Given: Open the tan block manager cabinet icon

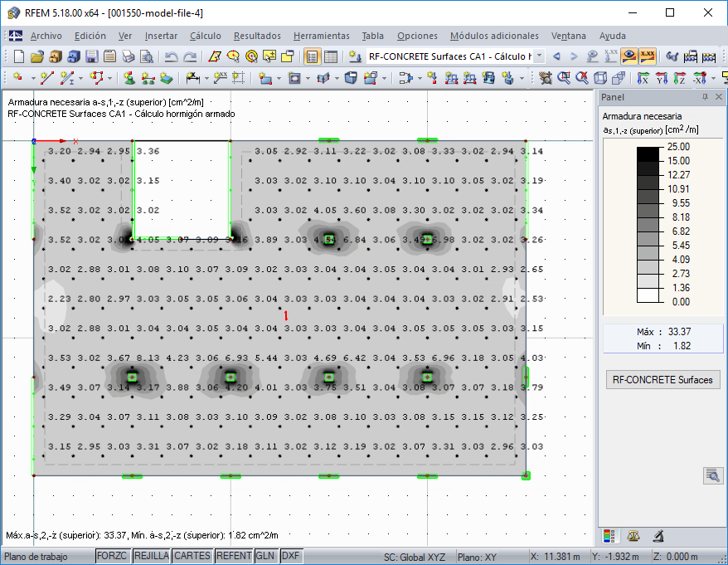Looking at the screenshot, I should [56, 56].
